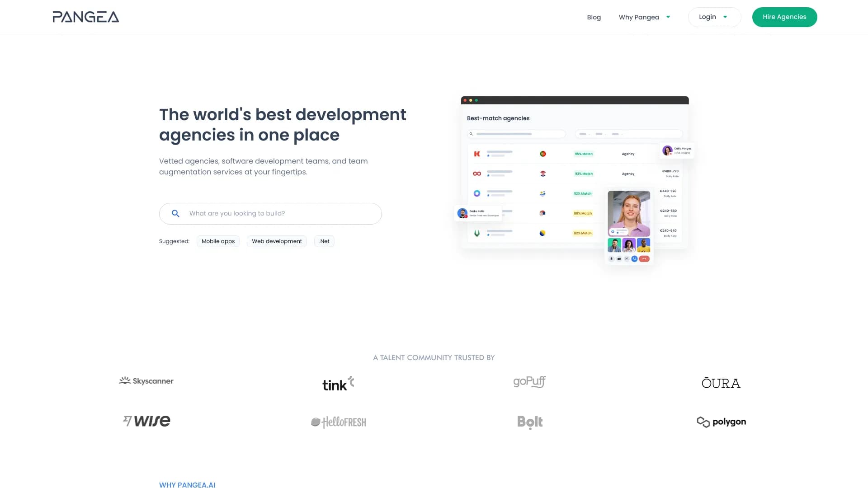Click the screen share icon in the call controls

click(x=627, y=259)
